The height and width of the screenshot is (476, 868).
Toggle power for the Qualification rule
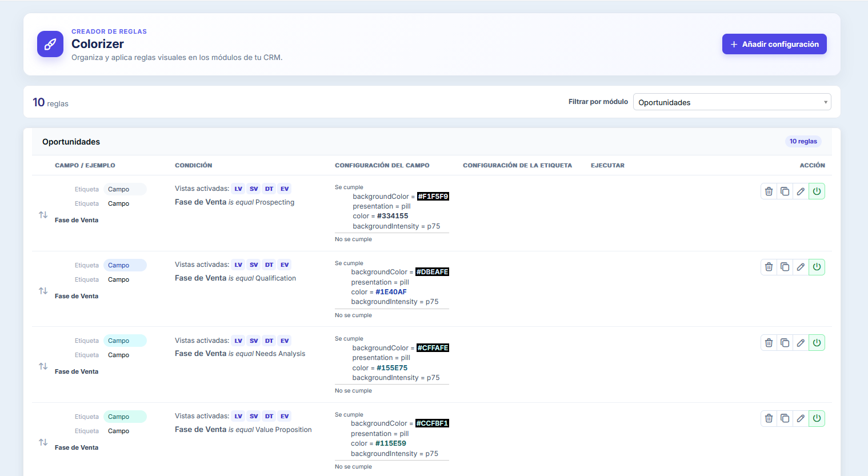(x=817, y=267)
